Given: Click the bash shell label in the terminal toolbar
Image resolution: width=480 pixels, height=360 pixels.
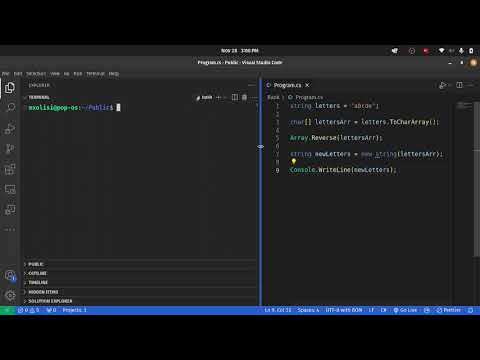Looking at the screenshot, I should pyautogui.click(x=204, y=97).
